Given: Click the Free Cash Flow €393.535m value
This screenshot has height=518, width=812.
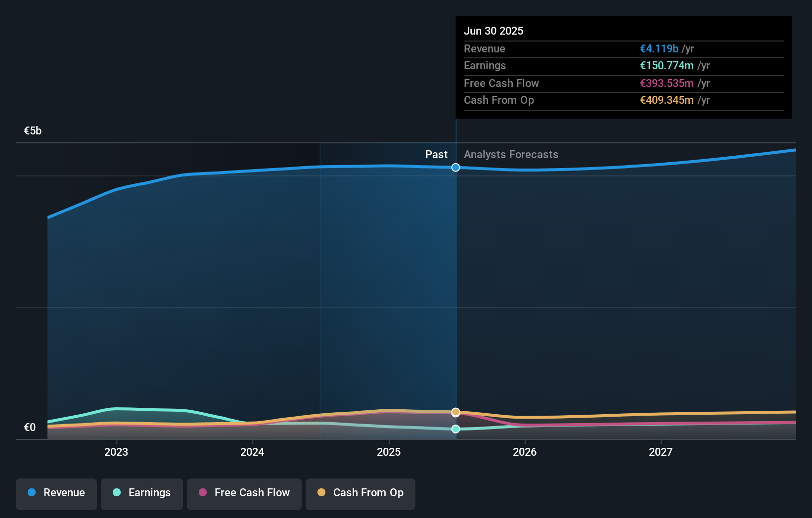Looking at the screenshot, I should [666, 83].
